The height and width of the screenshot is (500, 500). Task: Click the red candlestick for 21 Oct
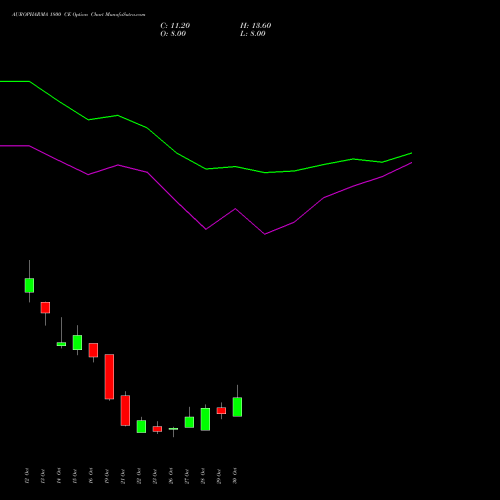click(125, 410)
